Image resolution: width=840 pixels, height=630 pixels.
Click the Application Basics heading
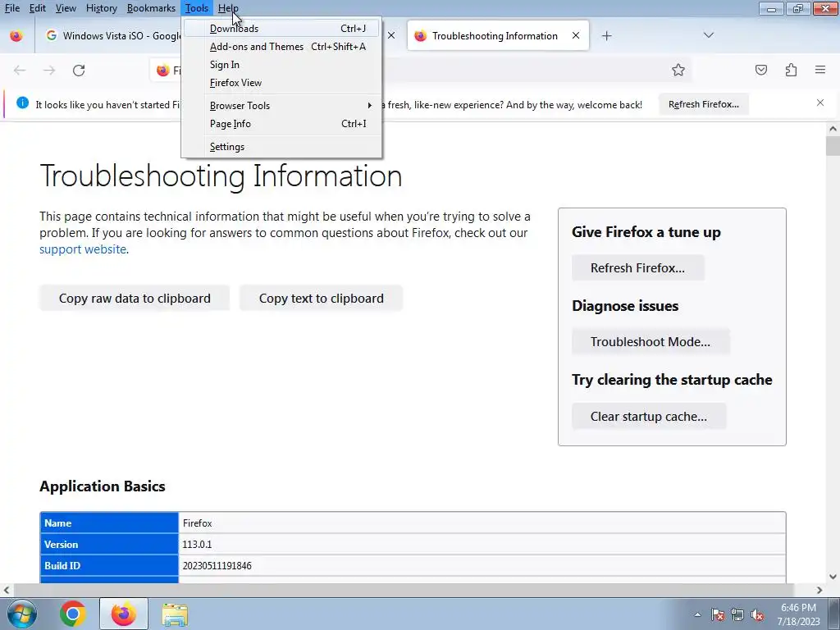pos(103,486)
